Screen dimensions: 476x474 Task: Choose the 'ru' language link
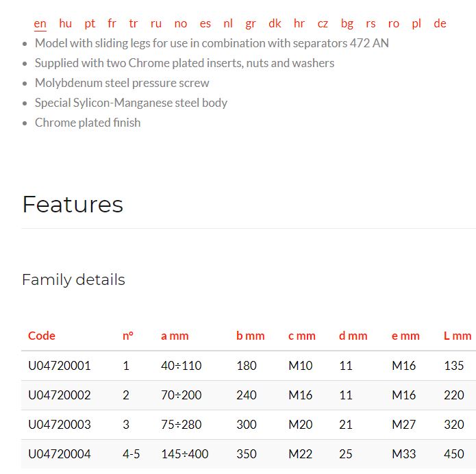coord(156,24)
